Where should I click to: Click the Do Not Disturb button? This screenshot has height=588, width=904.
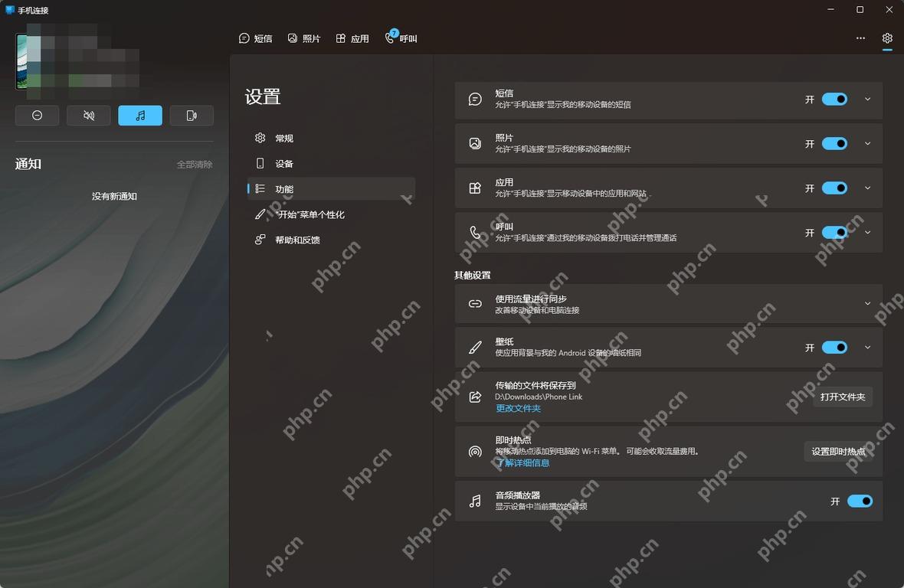pos(37,116)
